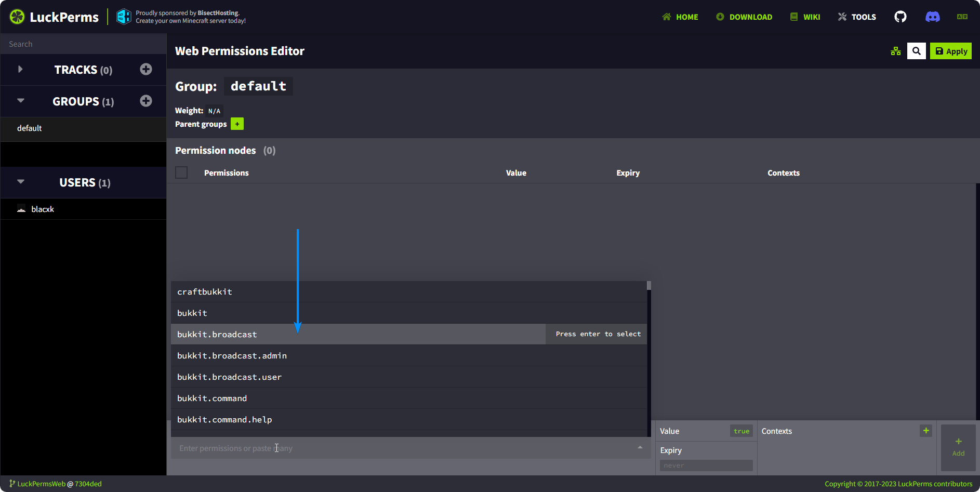Screen dimensions: 980x492
Task: Open DOWNLOAD in top navigation
Action: [x=744, y=17]
